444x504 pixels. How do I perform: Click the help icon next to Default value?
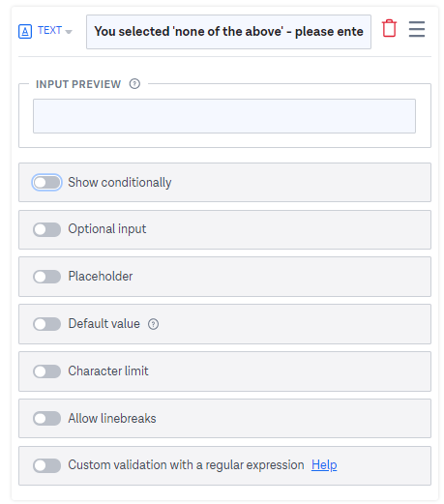(153, 324)
